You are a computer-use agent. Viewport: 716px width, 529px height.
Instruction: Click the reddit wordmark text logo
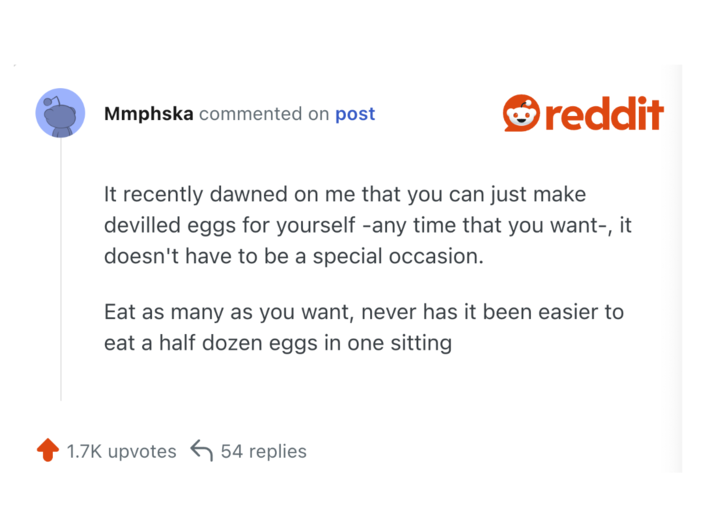[x=604, y=114]
